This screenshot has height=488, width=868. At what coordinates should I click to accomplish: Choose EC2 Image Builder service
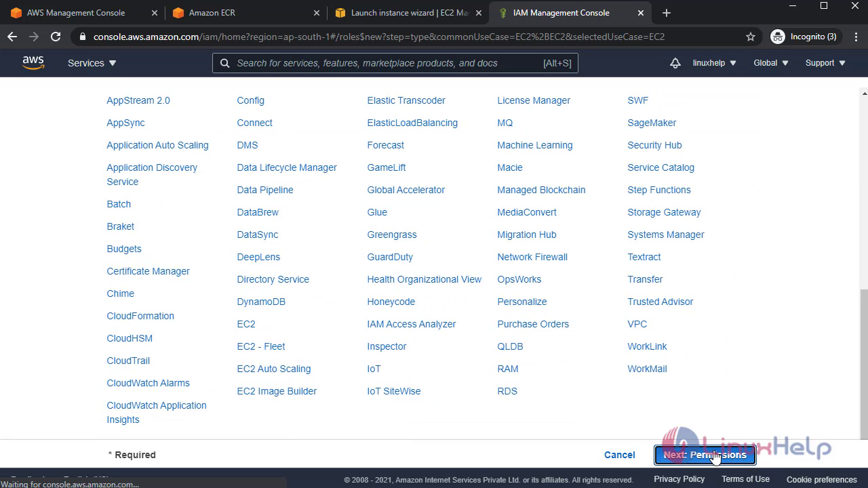point(277,391)
